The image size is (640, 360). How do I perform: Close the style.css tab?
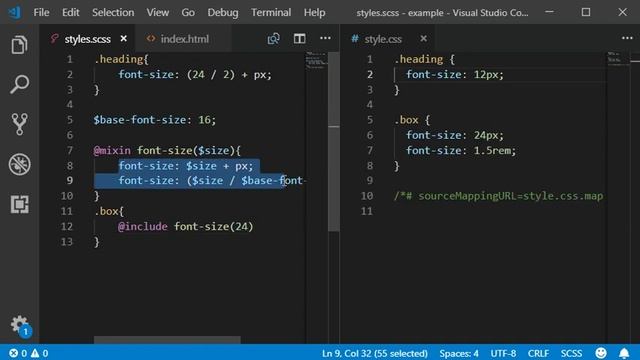point(424,38)
